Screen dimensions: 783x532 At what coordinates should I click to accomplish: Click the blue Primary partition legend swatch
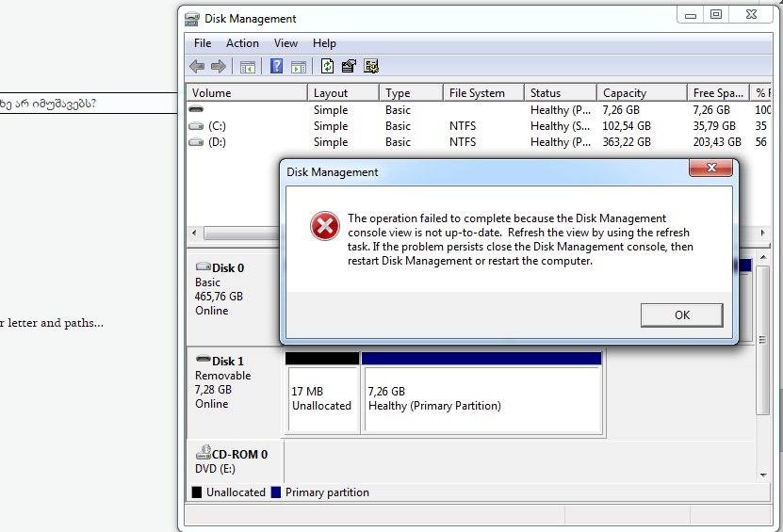coord(276,492)
